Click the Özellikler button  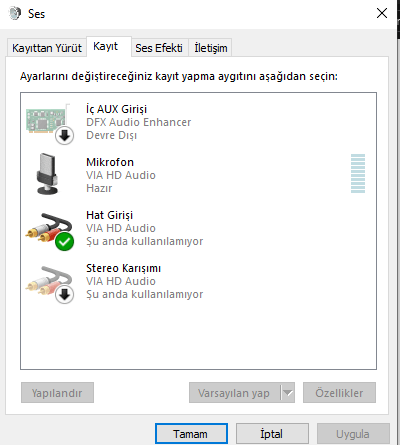[339, 393]
